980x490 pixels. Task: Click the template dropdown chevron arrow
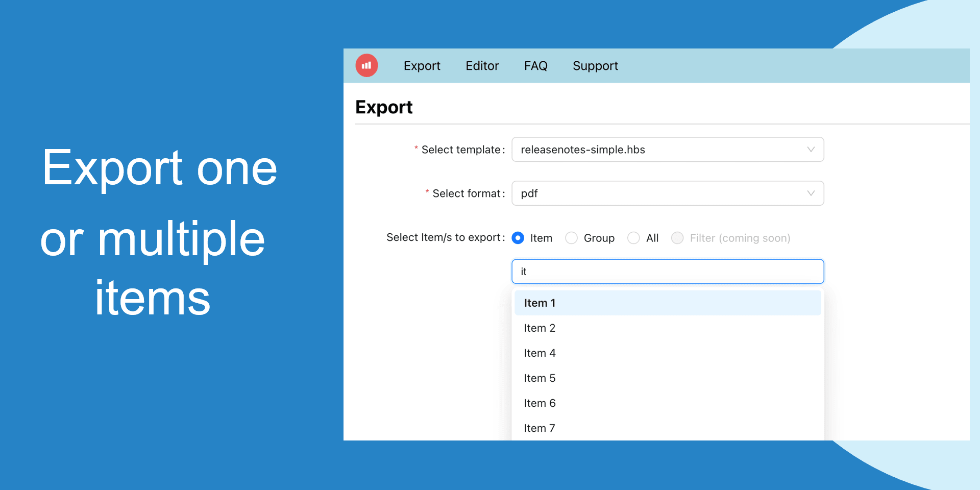(811, 150)
